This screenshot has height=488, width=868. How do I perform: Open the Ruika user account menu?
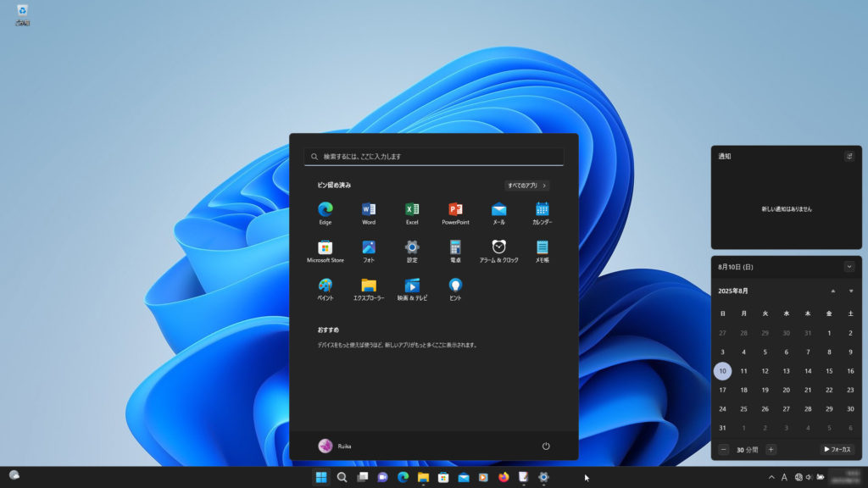[334, 446]
